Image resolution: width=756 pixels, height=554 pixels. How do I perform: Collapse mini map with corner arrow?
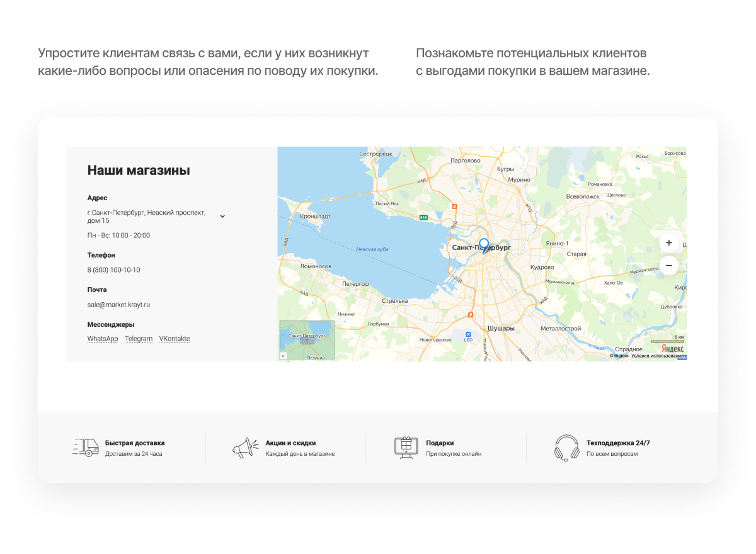tap(283, 356)
